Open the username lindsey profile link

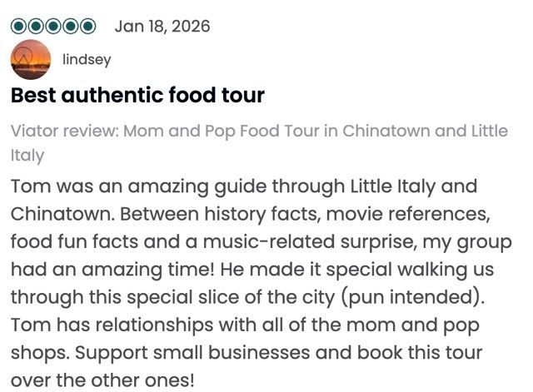87,60
